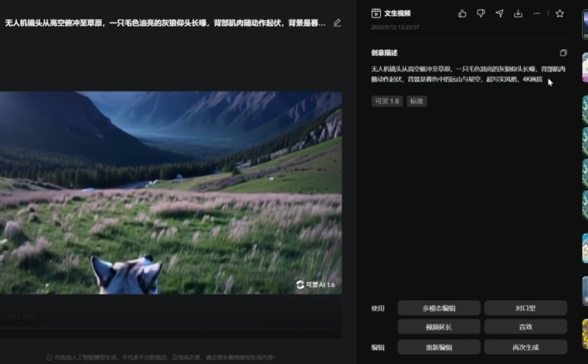Click the 创意描述 heading
588x364 pixels.
pyautogui.click(x=384, y=53)
